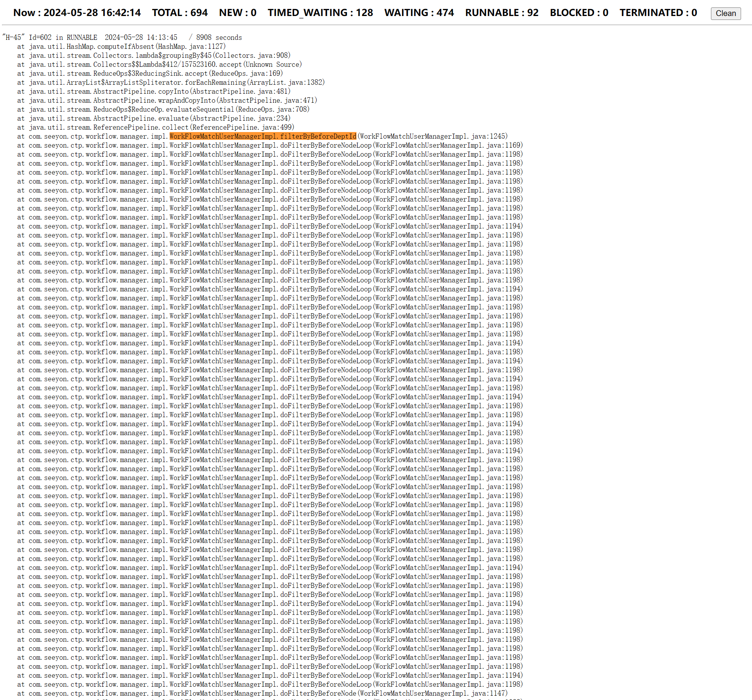Image resolution: width=752 pixels, height=700 pixels.
Task: Select the NEW : 0 thread counter
Action: (x=238, y=13)
